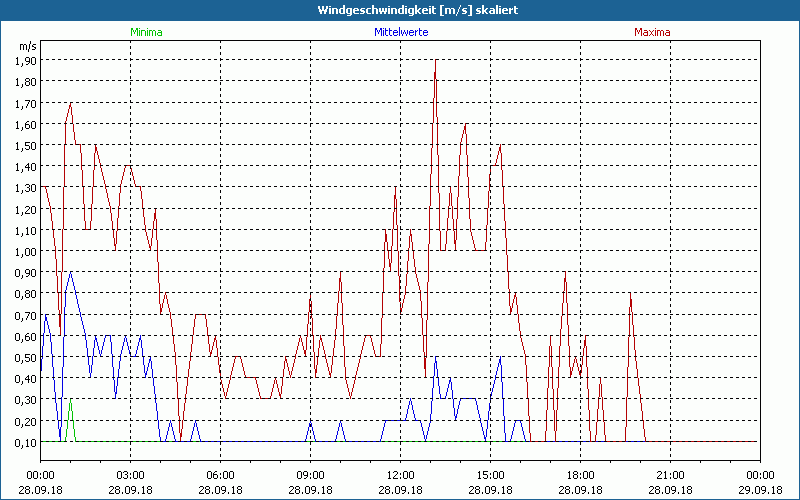Select the 0,50 y-axis label
The height and width of the screenshot is (500, 800).
point(26,357)
